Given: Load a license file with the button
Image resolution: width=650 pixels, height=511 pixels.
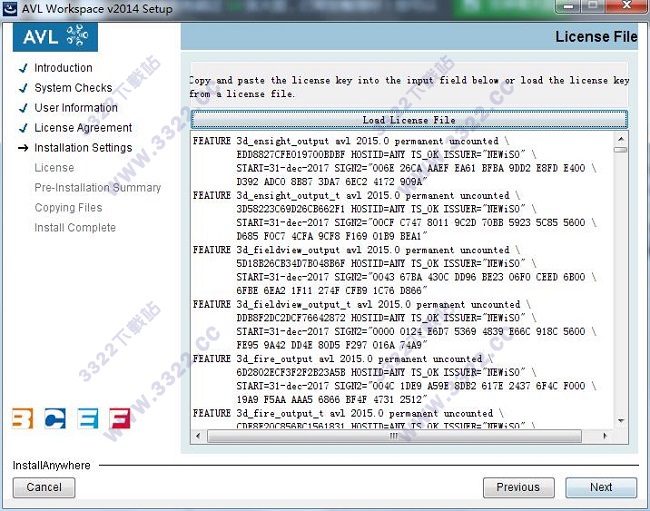Looking at the screenshot, I should 409,120.
